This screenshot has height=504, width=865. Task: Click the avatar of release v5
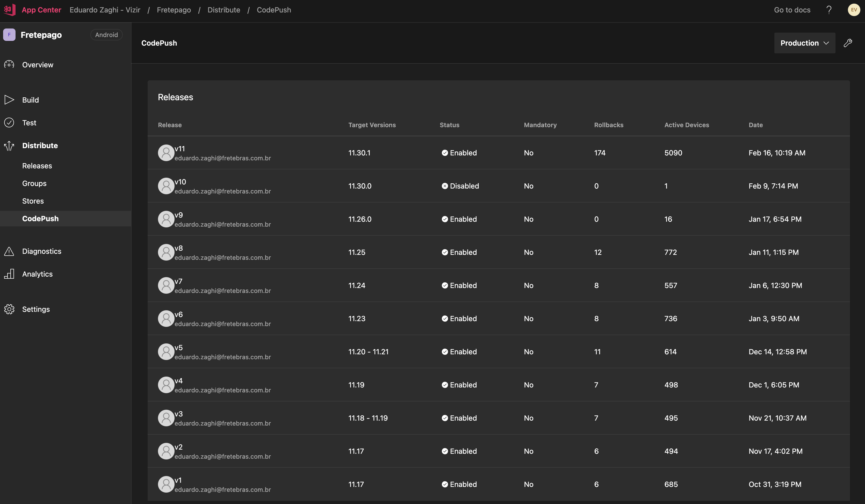click(x=166, y=352)
